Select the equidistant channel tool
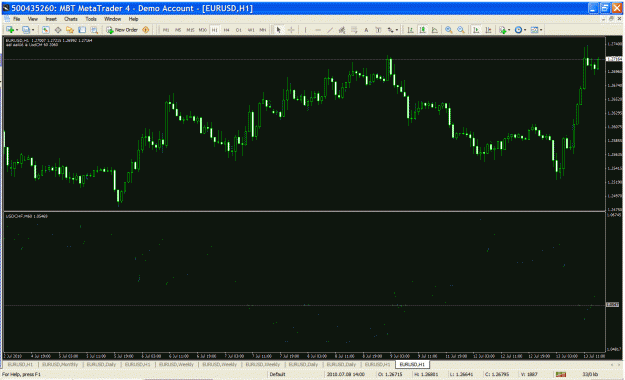This screenshot has width=625, height=380. pyautogui.click(x=342, y=30)
